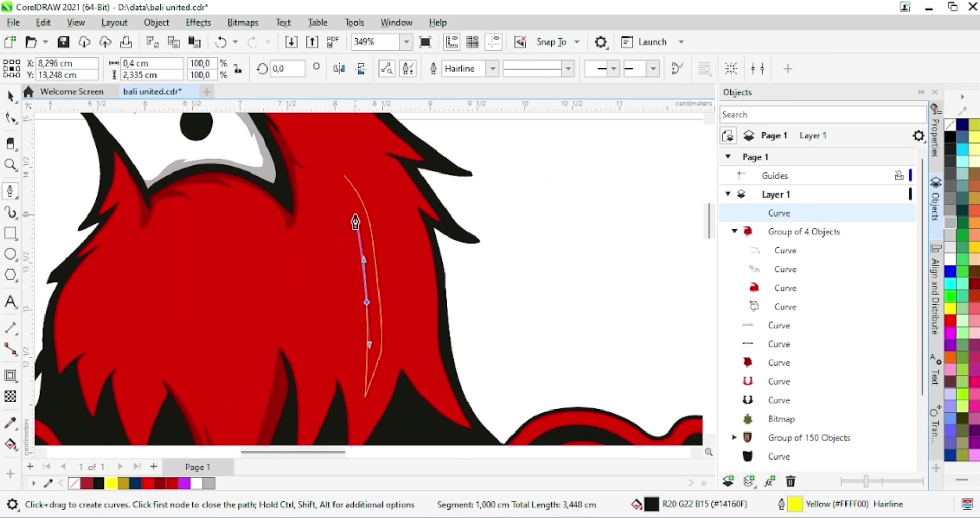
Task: Toggle show guidelines icon
Action: (x=494, y=42)
